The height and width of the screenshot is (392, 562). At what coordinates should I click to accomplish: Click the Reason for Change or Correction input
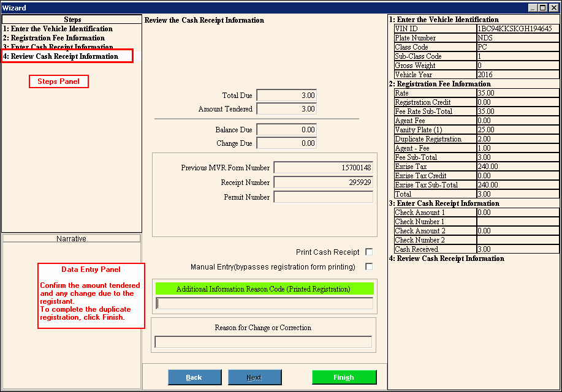263,342
